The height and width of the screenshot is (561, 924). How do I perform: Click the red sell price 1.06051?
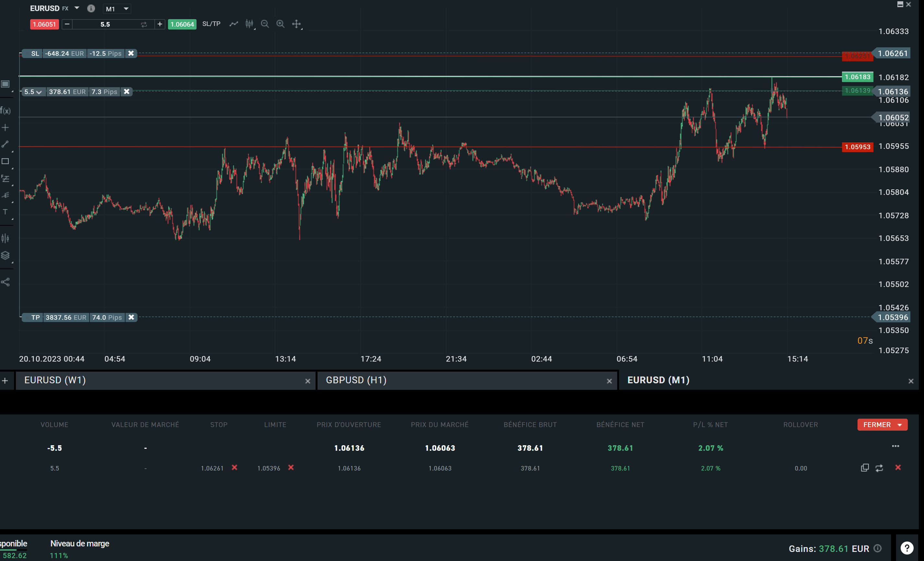tap(44, 24)
